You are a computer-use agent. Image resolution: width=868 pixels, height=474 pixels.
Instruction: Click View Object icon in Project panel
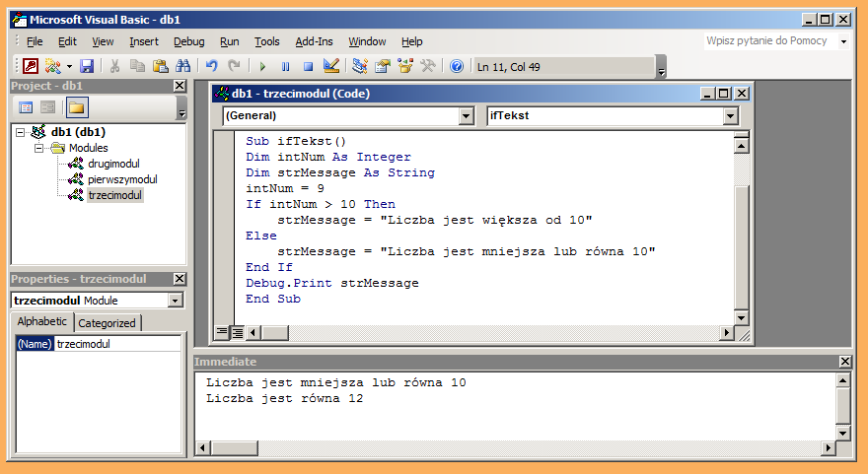48,107
